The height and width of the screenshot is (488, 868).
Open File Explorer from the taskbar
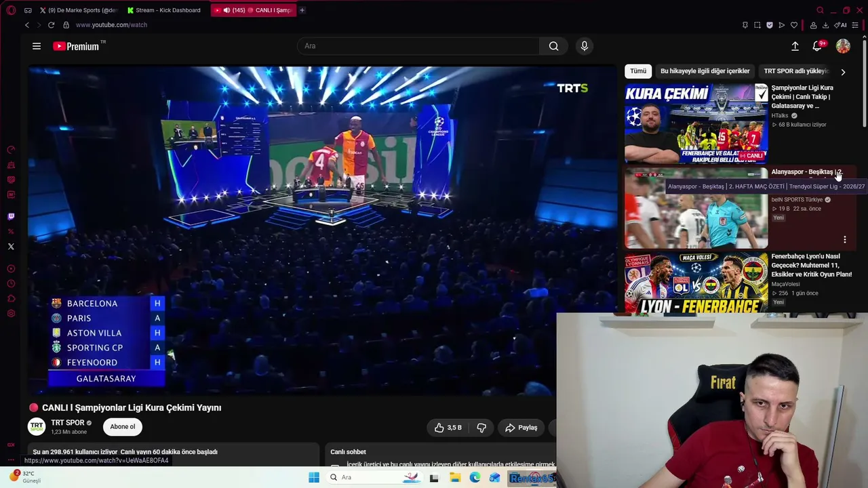pyautogui.click(x=455, y=477)
